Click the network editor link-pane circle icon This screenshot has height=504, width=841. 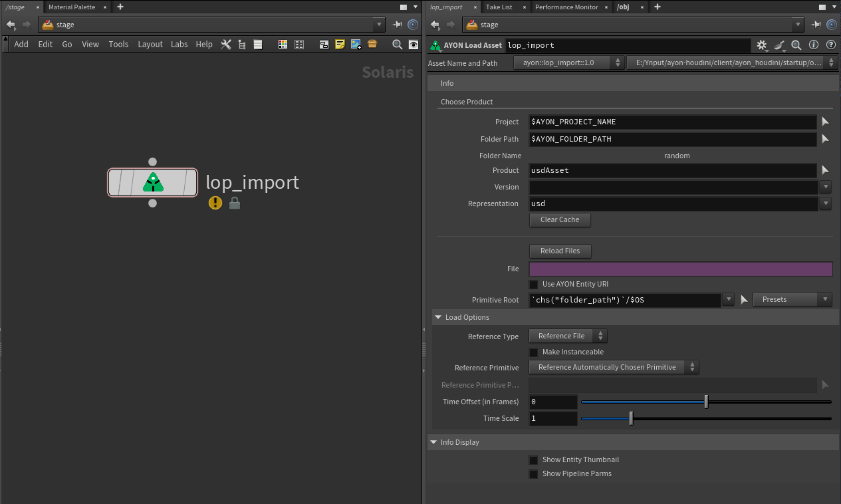pyautogui.click(x=413, y=25)
